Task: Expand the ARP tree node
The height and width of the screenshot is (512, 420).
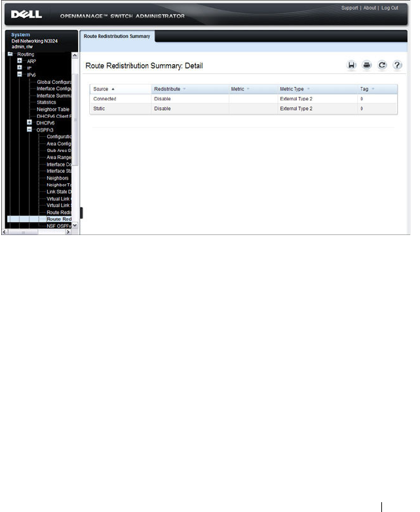Action: pyautogui.click(x=20, y=61)
